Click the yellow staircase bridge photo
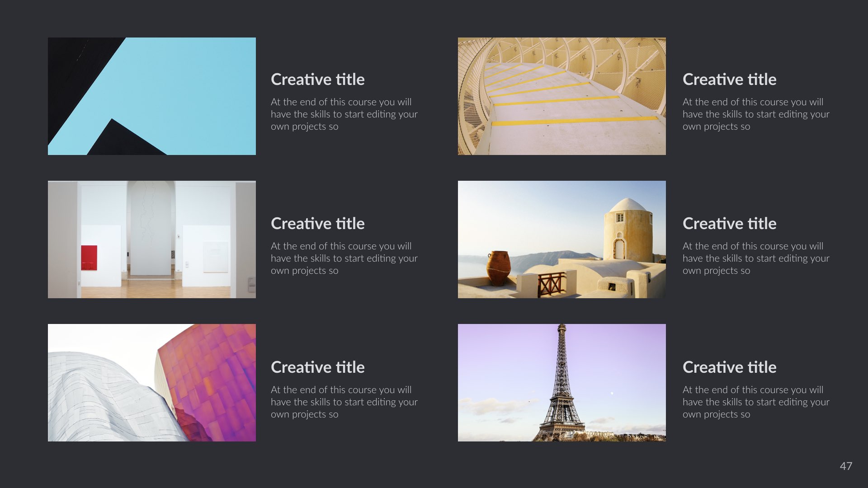This screenshot has width=868, height=488. click(x=561, y=96)
